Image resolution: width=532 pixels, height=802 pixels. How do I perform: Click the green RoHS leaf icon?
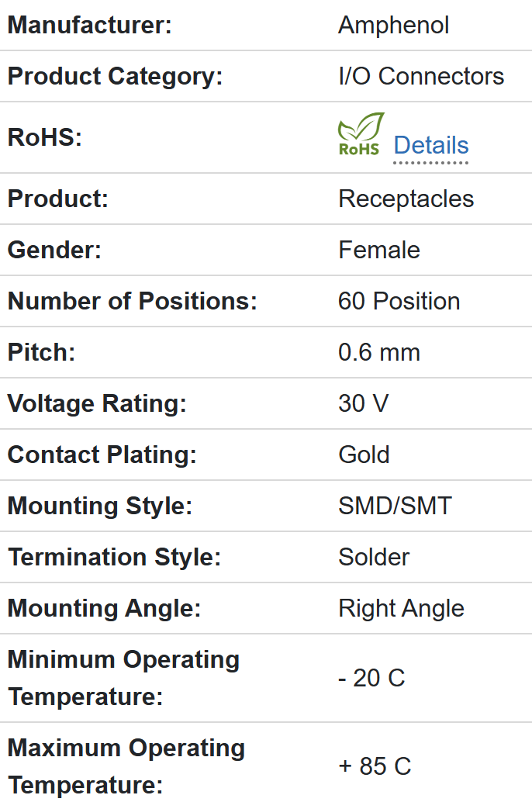(x=361, y=135)
